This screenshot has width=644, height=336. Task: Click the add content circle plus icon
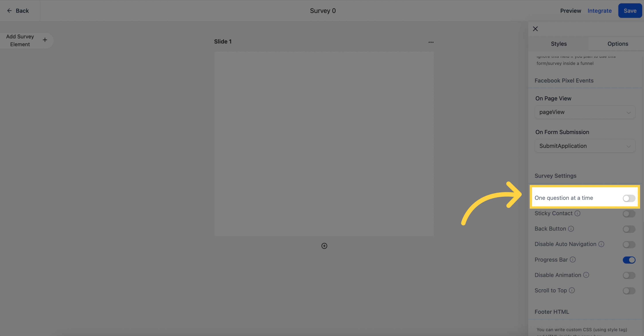[324, 246]
